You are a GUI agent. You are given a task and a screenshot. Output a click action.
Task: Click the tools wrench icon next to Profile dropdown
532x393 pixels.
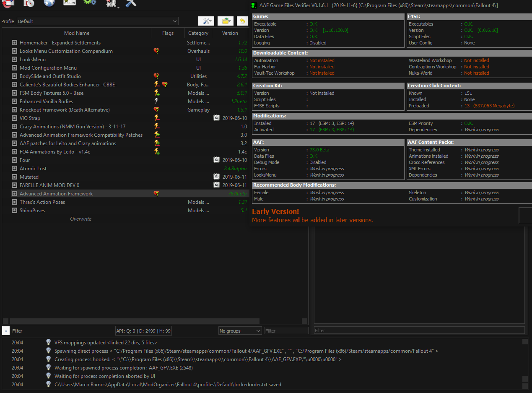coord(206,21)
